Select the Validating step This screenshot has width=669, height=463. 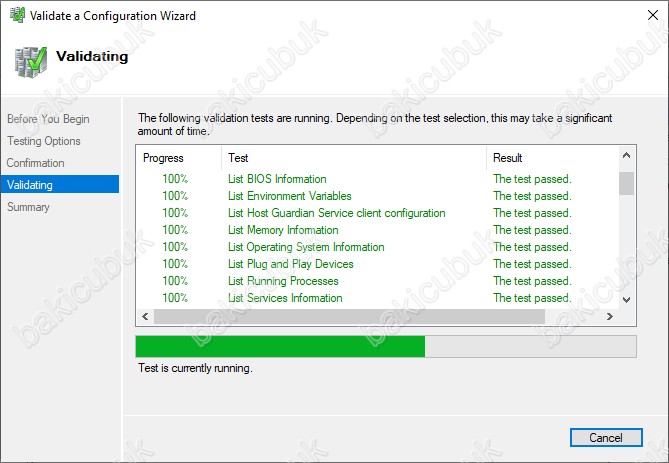click(60, 184)
